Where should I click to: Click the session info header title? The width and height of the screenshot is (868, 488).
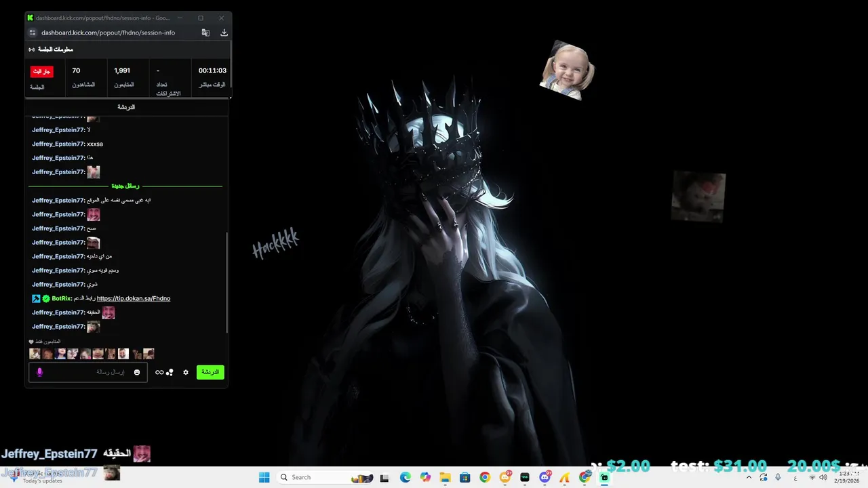[56, 49]
